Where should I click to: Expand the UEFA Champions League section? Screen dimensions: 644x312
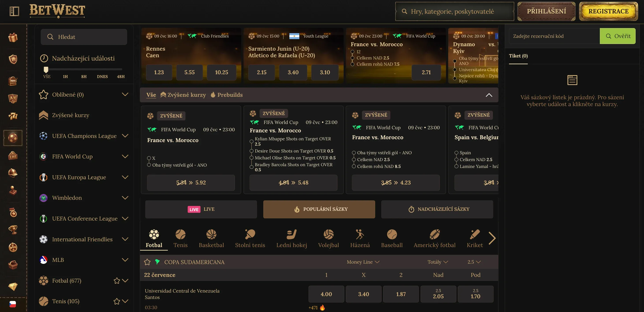(125, 136)
